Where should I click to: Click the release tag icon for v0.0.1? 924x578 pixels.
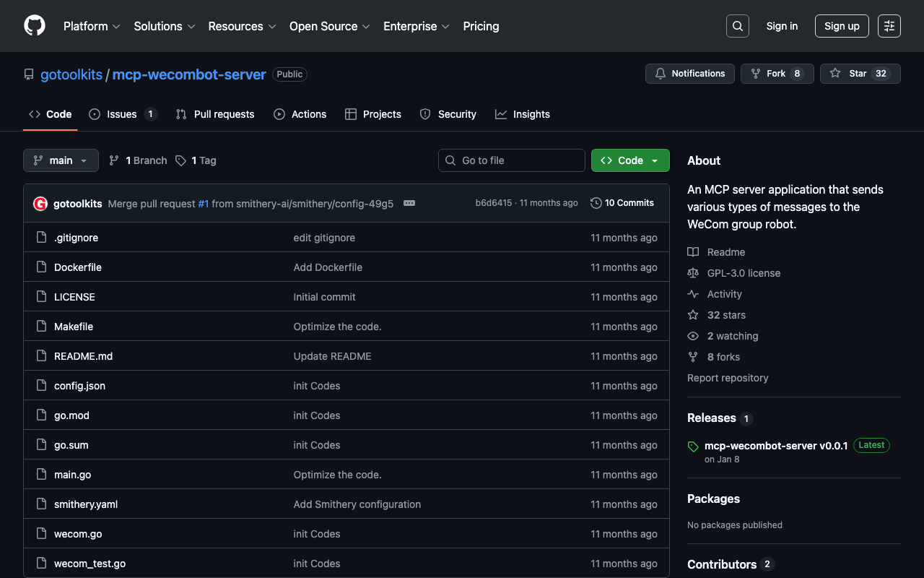tap(693, 447)
